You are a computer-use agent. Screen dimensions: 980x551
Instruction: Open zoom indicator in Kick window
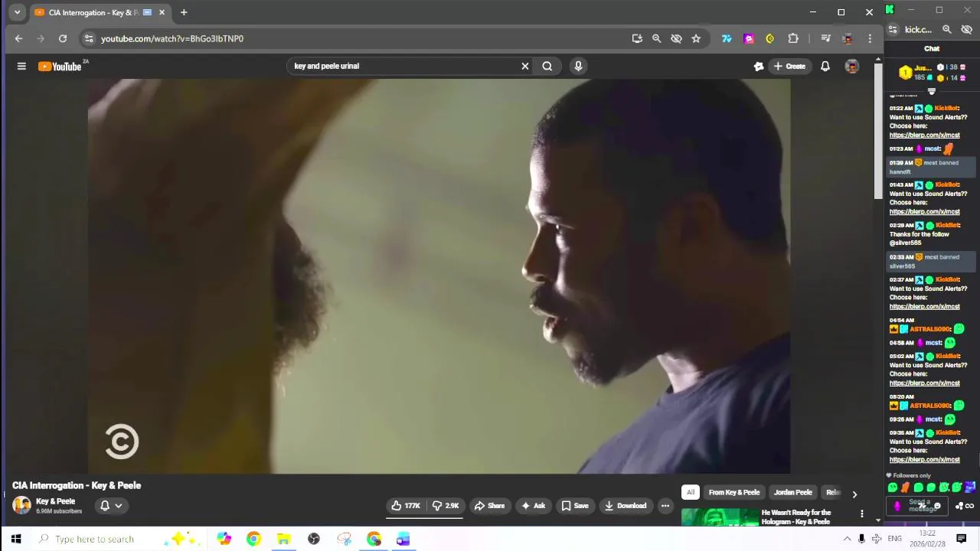[947, 30]
